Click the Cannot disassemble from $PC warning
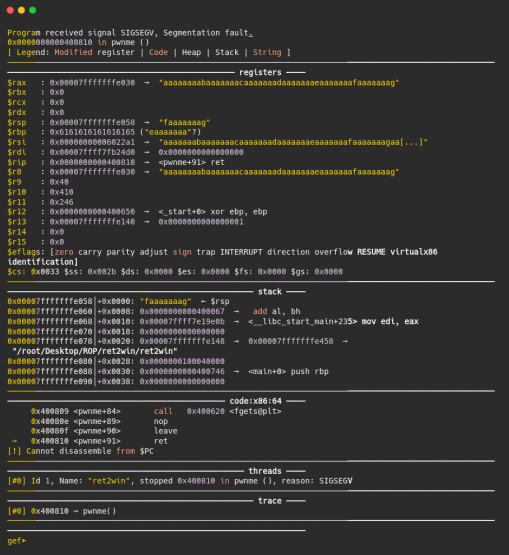This screenshot has height=555, width=509. point(80,451)
